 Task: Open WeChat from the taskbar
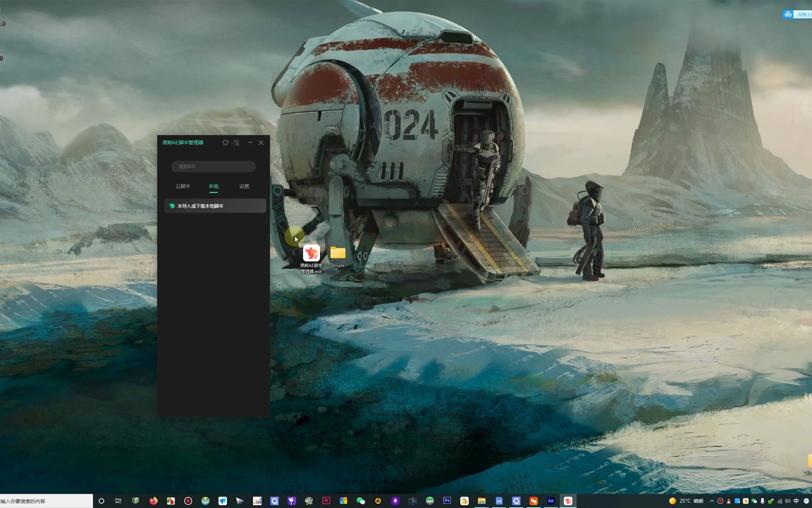click(361, 501)
